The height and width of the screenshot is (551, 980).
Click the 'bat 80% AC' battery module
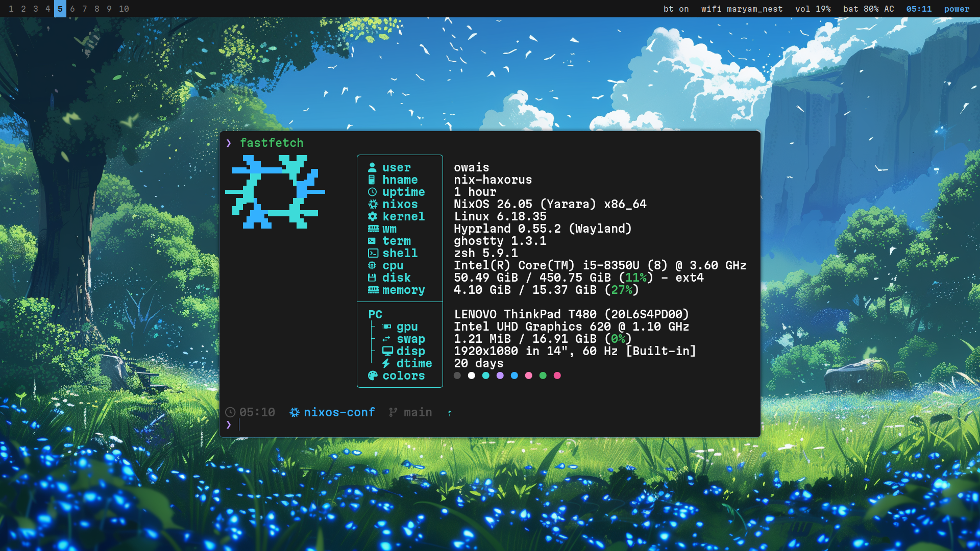tap(869, 9)
